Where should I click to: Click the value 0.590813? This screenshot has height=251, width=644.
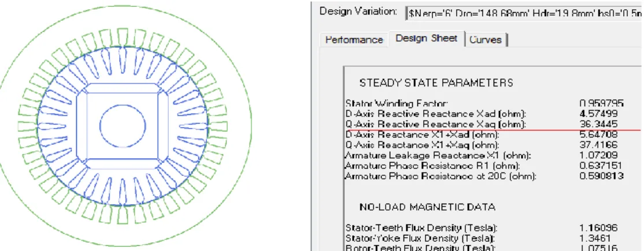pos(601,176)
